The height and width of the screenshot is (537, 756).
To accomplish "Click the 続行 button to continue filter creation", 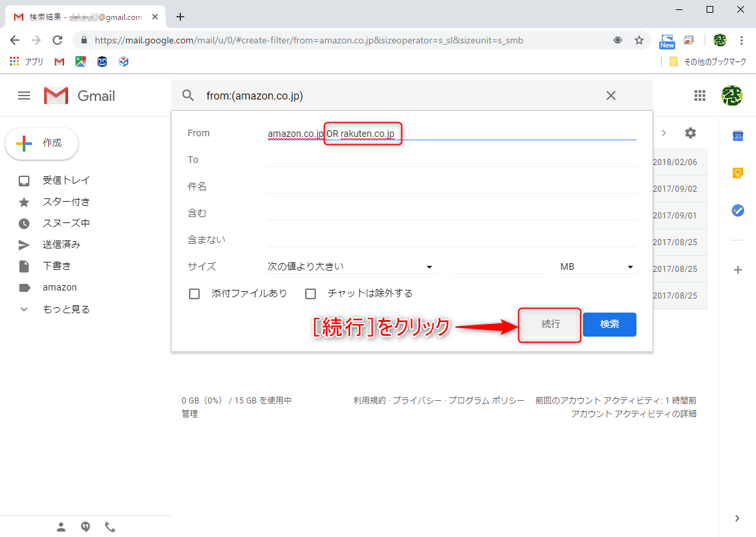I will click(x=550, y=324).
